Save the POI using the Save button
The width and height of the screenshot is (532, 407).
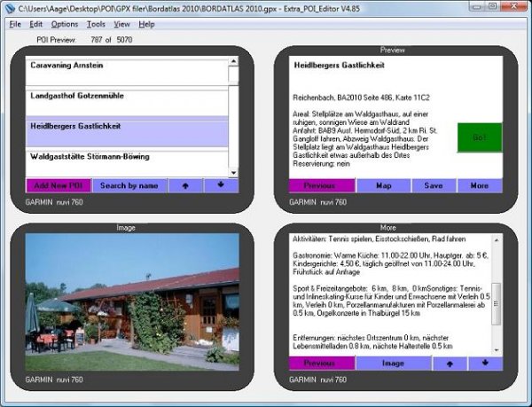point(433,186)
